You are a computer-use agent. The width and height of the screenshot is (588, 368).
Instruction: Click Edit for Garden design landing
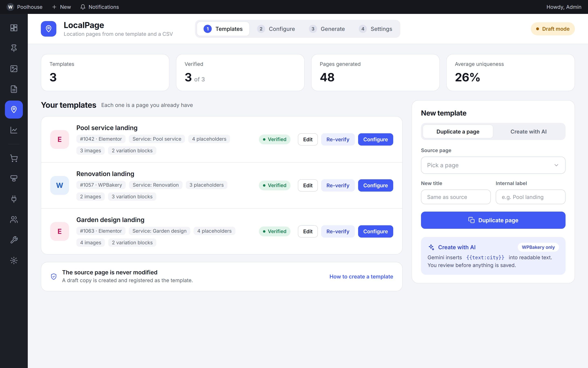coord(308,231)
